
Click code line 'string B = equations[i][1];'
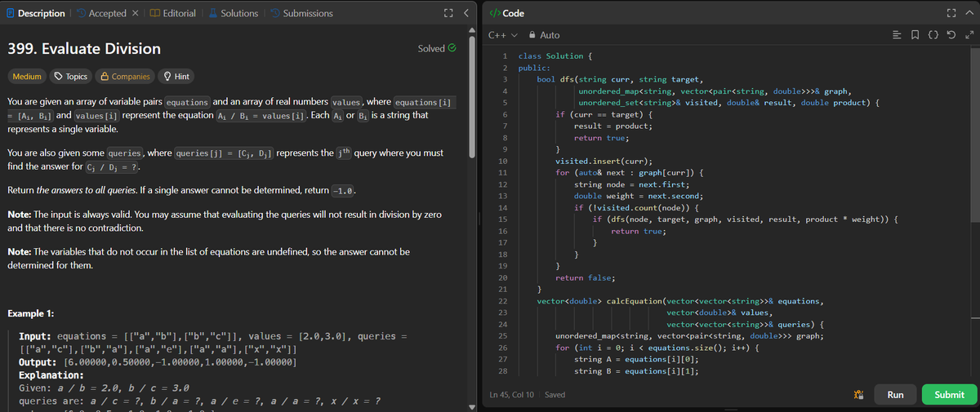click(636, 370)
